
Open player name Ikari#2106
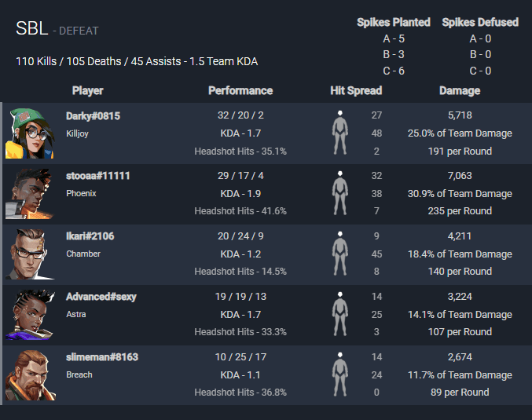tap(90, 236)
